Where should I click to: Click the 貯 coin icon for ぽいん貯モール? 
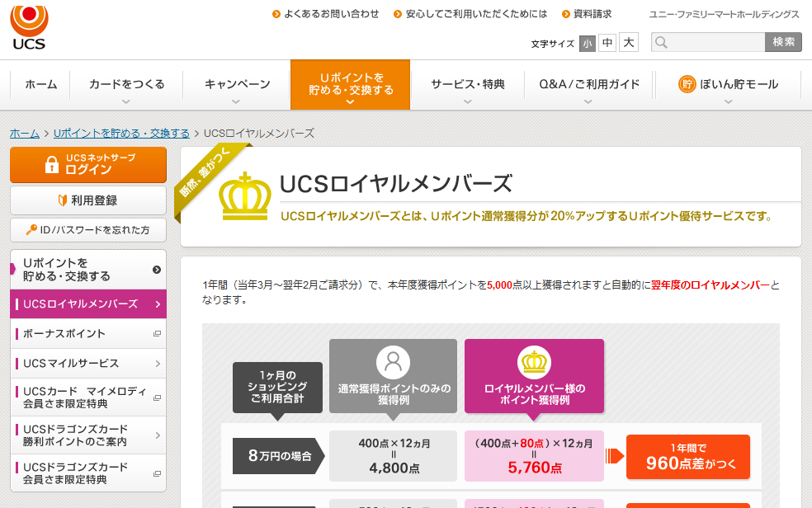pyautogui.click(x=687, y=84)
